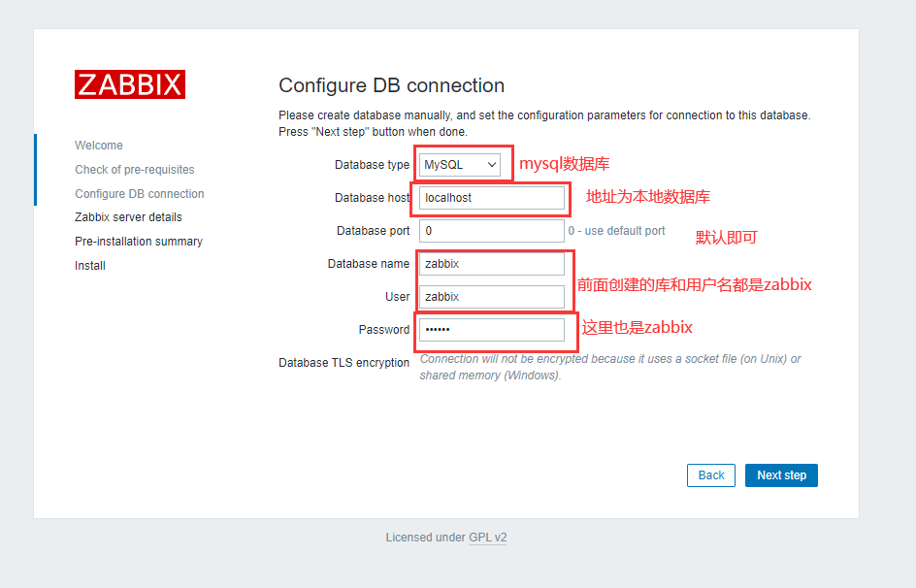Click the Database type label
Viewport: 916px width, 588px height.
coord(373,165)
